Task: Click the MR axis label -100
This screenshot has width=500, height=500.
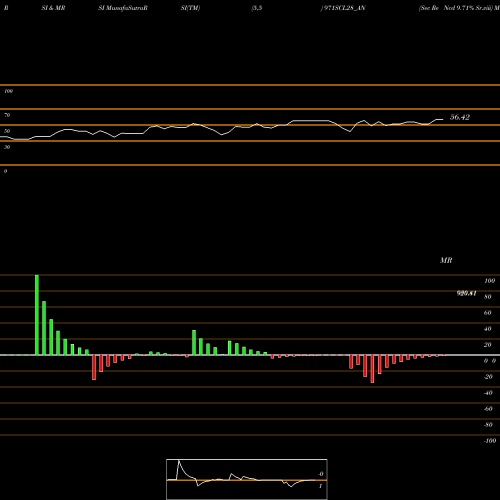Action: click(x=490, y=441)
